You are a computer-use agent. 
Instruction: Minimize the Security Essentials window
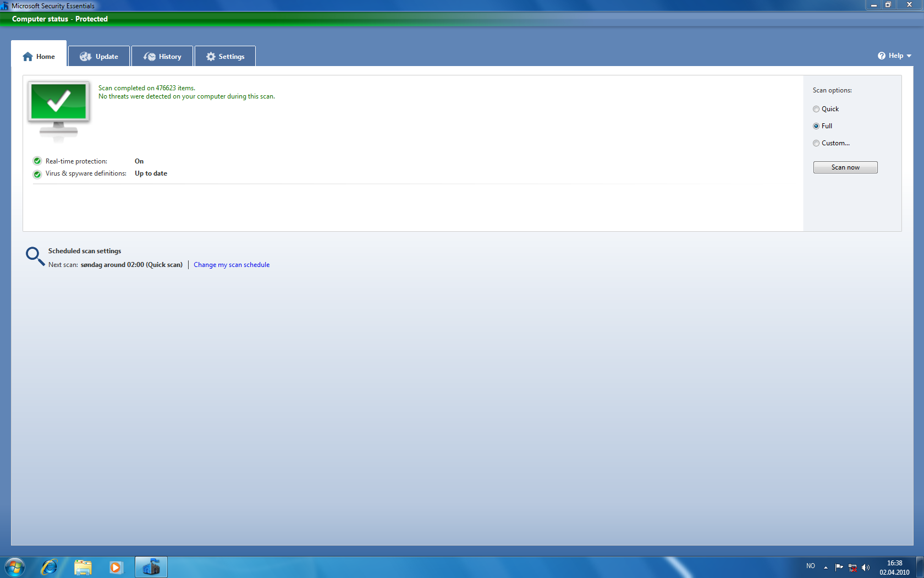click(873, 5)
